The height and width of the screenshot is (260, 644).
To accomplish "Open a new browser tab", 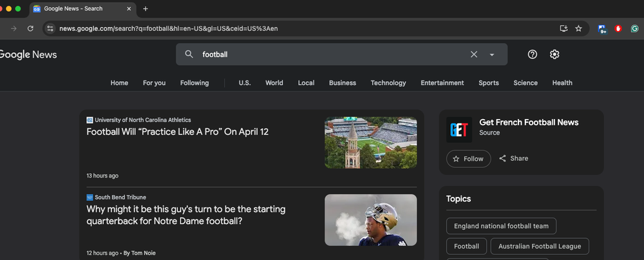I will (x=146, y=9).
